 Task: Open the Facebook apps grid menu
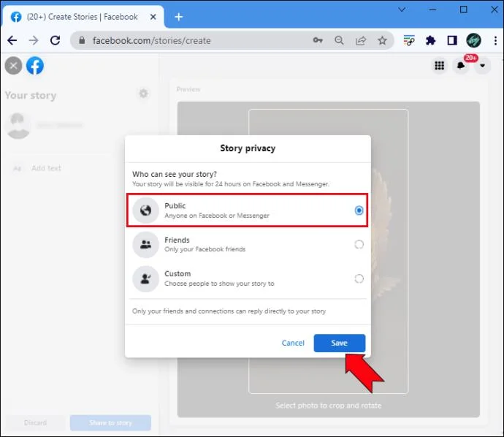[439, 66]
